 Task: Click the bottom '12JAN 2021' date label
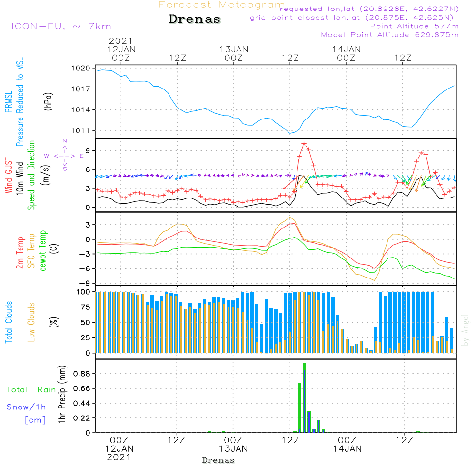tap(119, 453)
